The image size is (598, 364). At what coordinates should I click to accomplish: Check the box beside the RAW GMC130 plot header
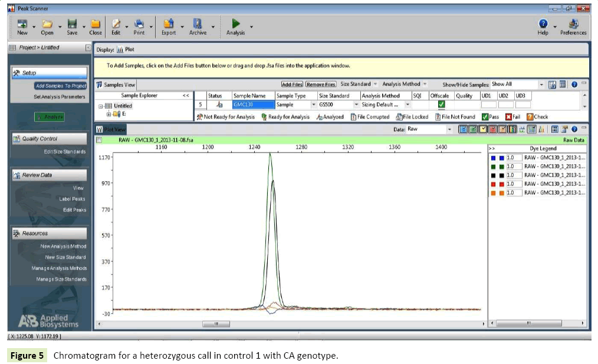(x=100, y=140)
